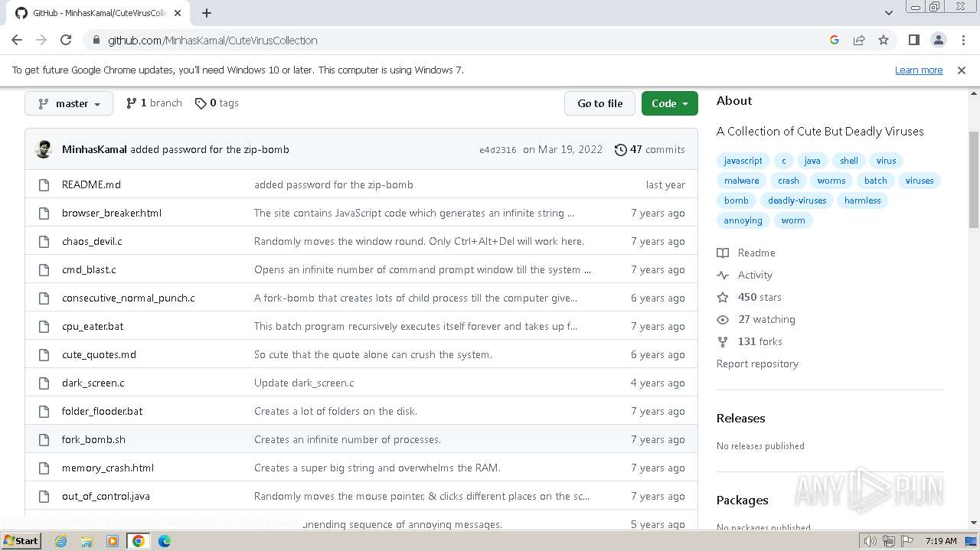Open commit e4d2316
The width and height of the screenshot is (980, 551).
tap(498, 150)
